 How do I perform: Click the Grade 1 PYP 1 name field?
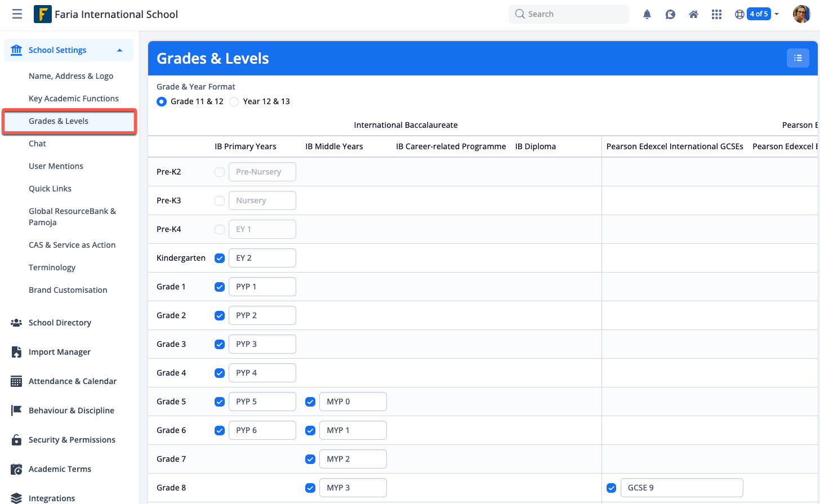(262, 287)
